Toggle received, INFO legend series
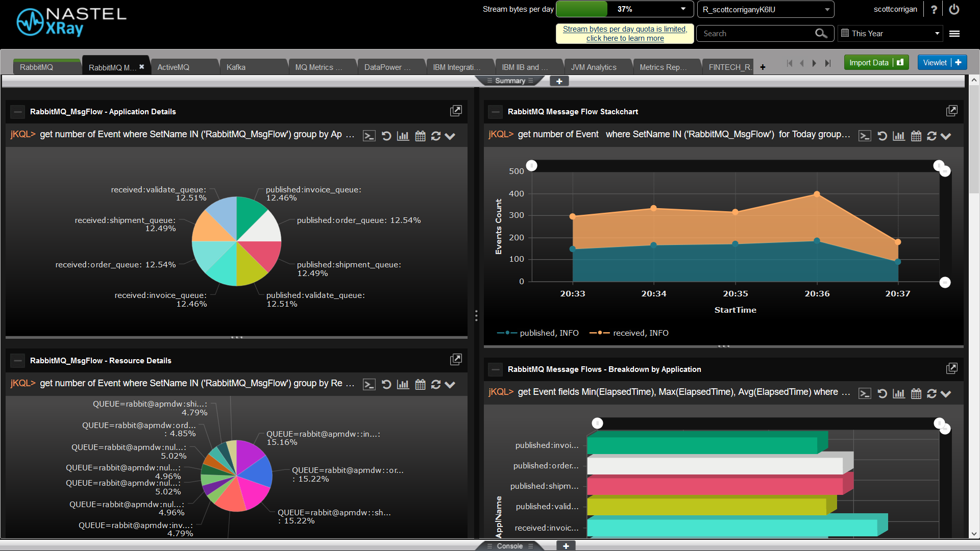Viewport: 980px width, 551px height. 629,333
